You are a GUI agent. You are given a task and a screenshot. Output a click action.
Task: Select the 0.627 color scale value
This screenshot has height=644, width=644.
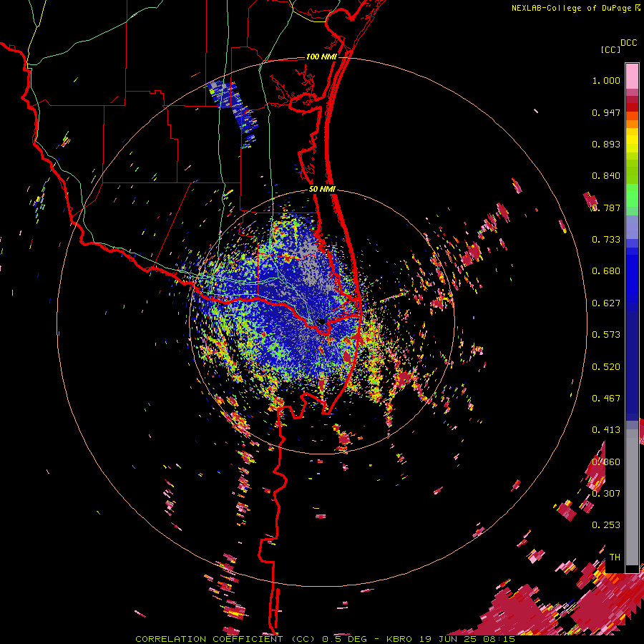coord(606,303)
